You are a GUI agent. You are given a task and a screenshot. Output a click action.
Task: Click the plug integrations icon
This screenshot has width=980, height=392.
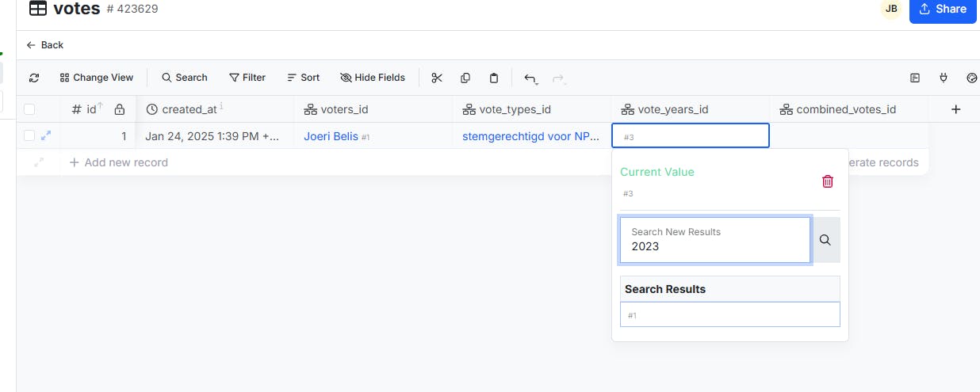click(944, 78)
